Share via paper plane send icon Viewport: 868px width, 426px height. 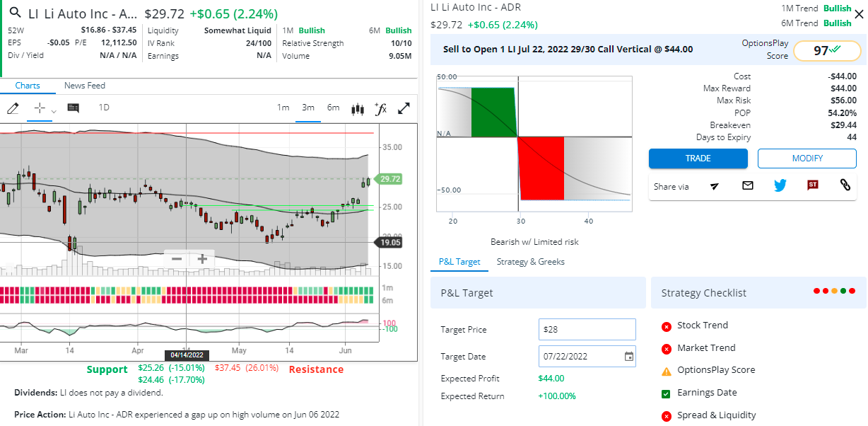[715, 186]
